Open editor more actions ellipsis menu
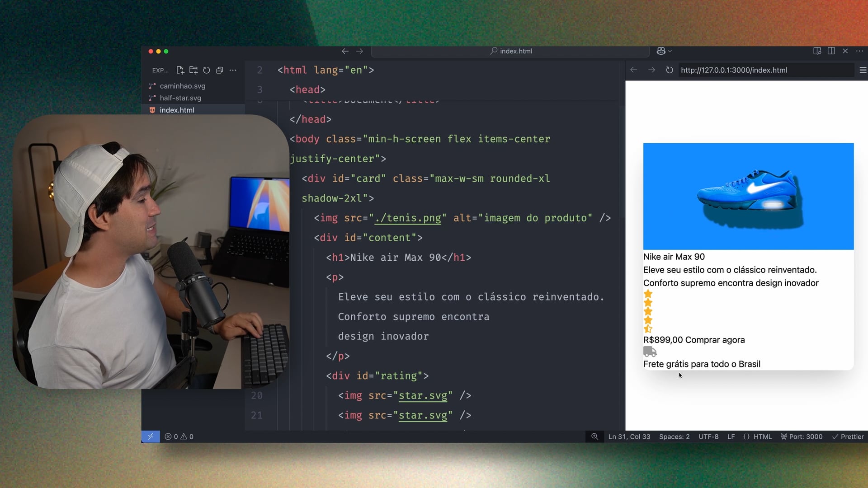This screenshot has height=488, width=868. [x=859, y=51]
